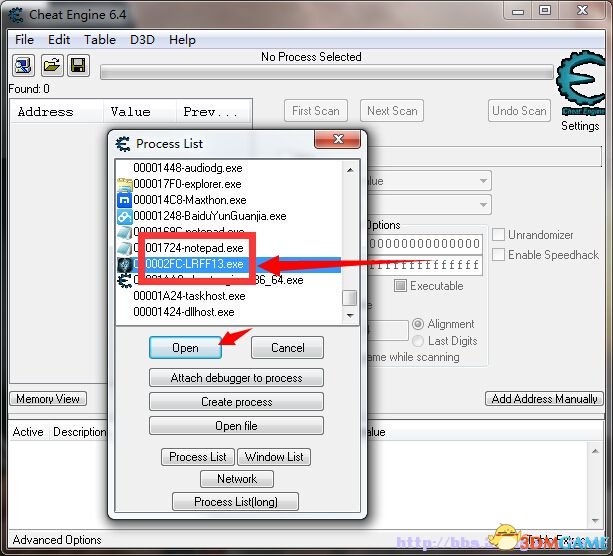Viewport: 613px width, 556px height.
Task: Click the Cheat Engine title bar icon
Action: 16,15
